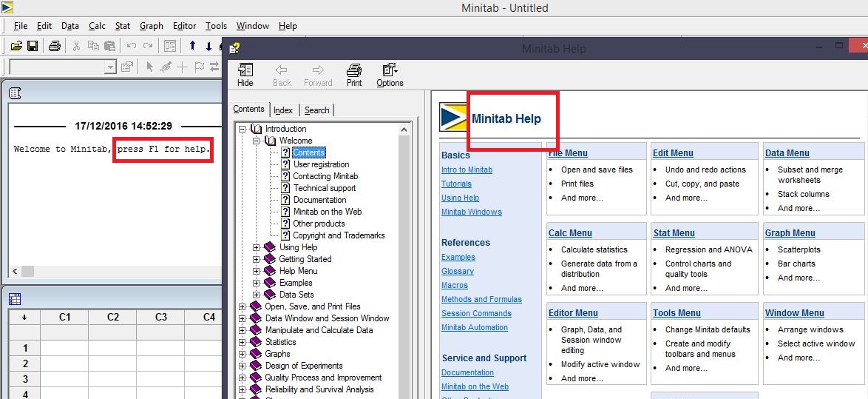Click the Edit Last Dialog icon
Screen dimensions: 868x399
[170, 46]
